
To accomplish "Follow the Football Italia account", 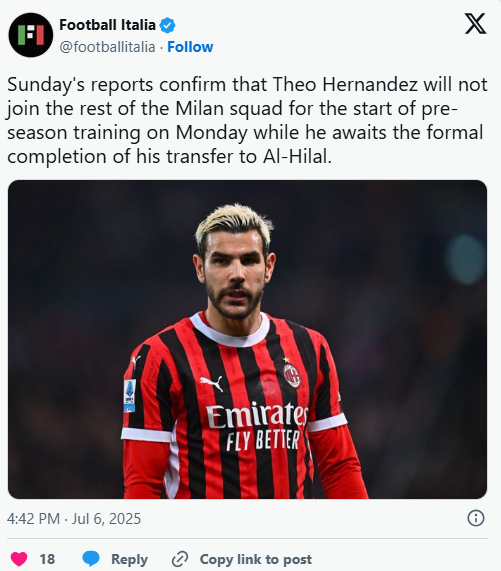I will 190,47.
